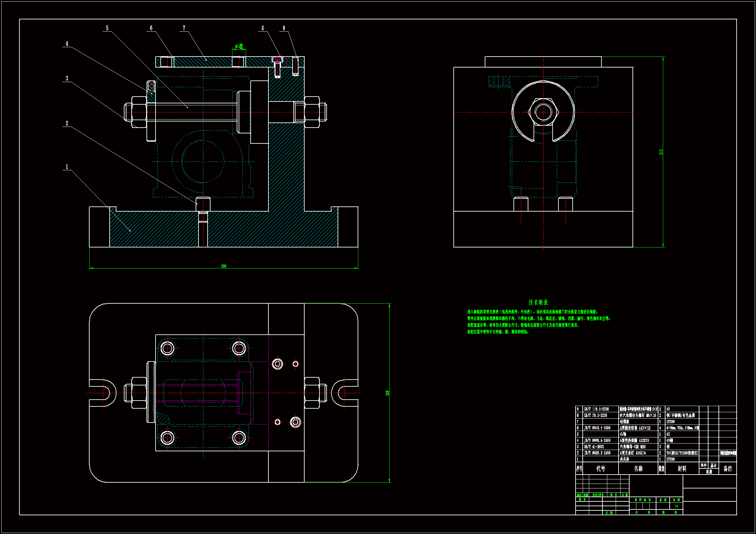Select the 213 height dimension text
The image size is (756, 534).
click(x=661, y=152)
